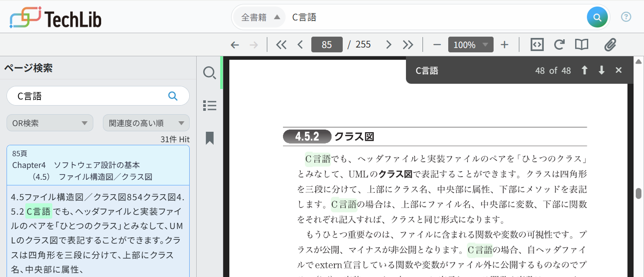Open the page search magnifier icon

(209, 73)
